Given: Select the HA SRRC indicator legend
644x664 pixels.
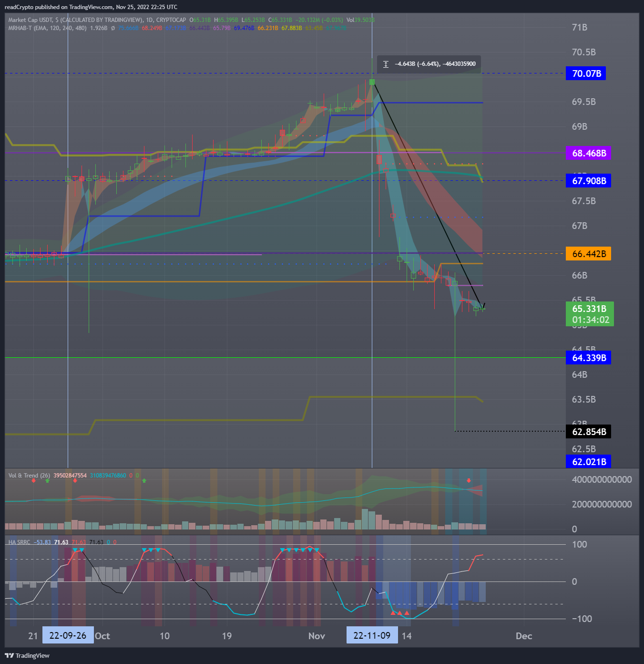Looking at the screenshot, I should click(x=19, y=542).
